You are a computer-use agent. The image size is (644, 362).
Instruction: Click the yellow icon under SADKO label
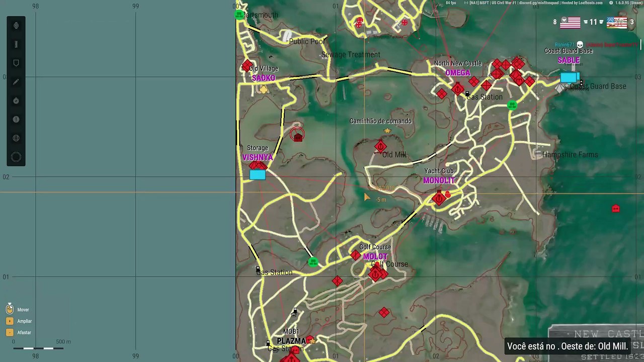264,89
